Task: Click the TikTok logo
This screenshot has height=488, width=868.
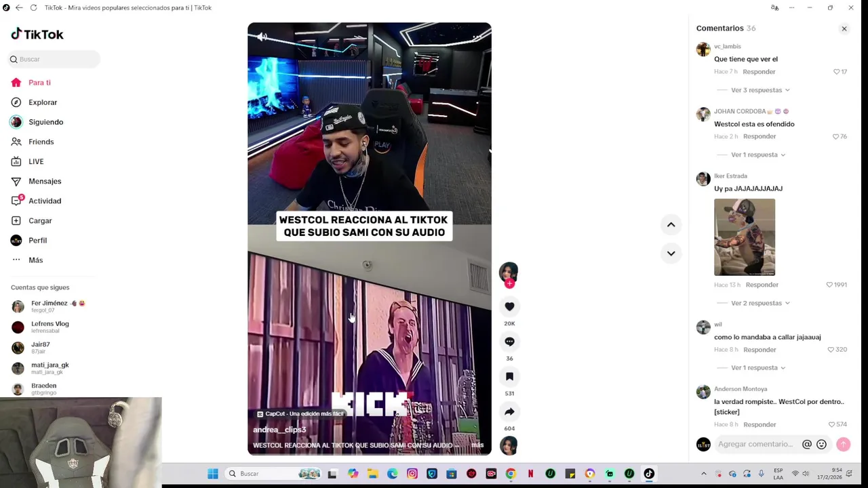Action: point(37,34)
